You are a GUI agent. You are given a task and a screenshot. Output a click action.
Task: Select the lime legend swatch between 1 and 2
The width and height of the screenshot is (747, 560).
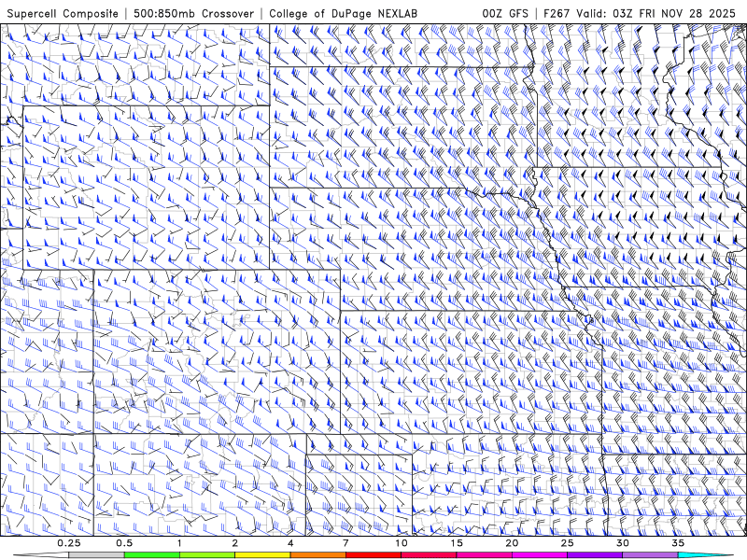[206, 555]
